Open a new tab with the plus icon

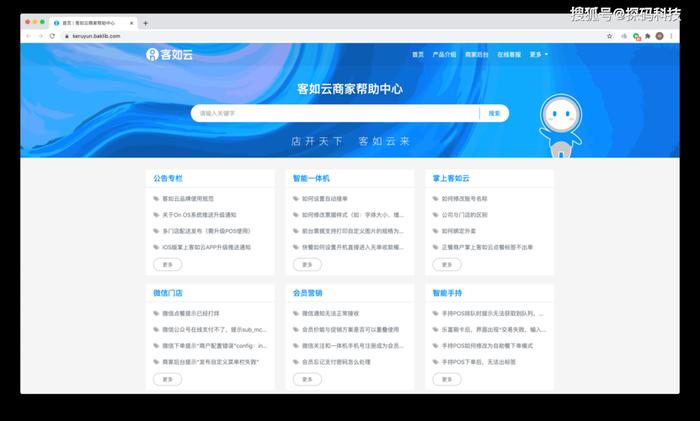(145, 23)
